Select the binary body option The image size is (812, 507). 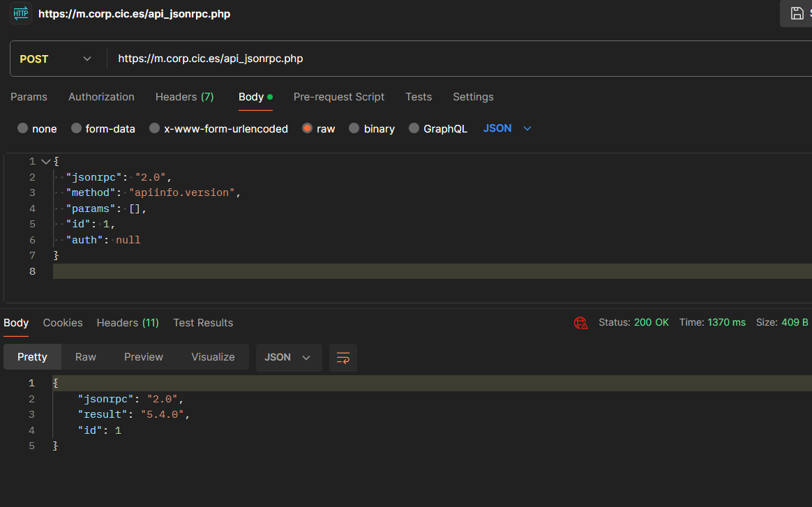pyautogui.click(x=354, y=128)
